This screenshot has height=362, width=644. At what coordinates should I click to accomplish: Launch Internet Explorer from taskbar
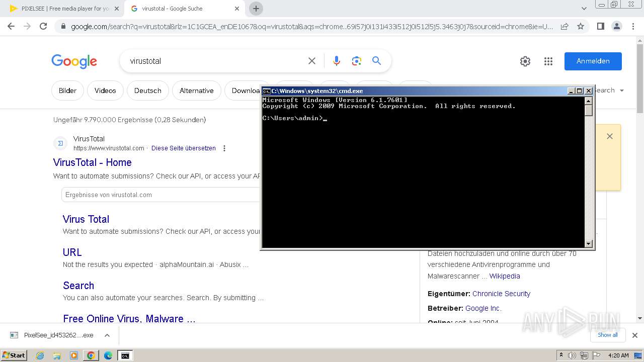pyautogui.click(x=40, y=355)
